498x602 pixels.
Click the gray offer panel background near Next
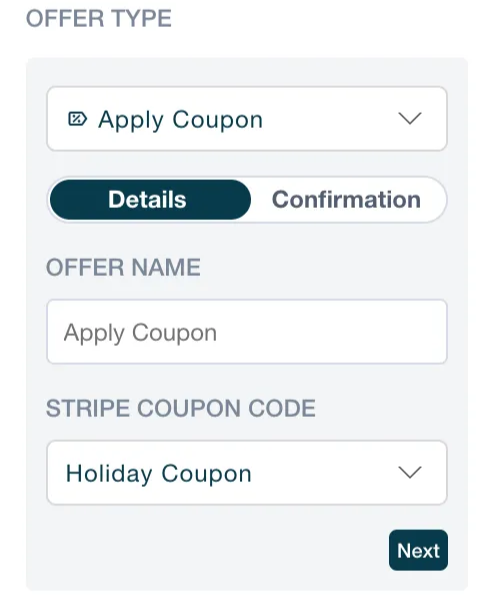pyautogui.click(x=215, y=549)
